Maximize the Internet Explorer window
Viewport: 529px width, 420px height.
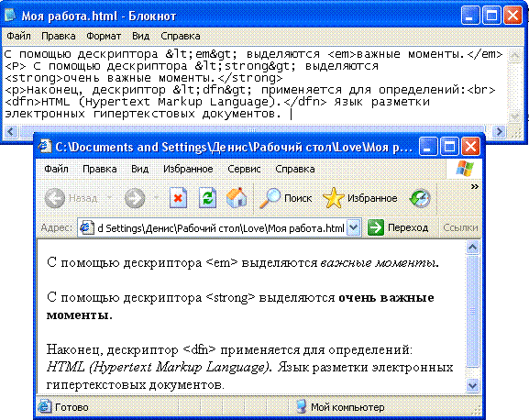[x=449, y=147]
